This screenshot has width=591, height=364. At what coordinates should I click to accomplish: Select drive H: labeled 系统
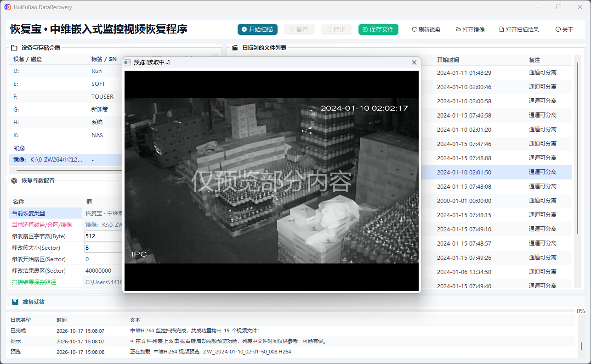66,123
